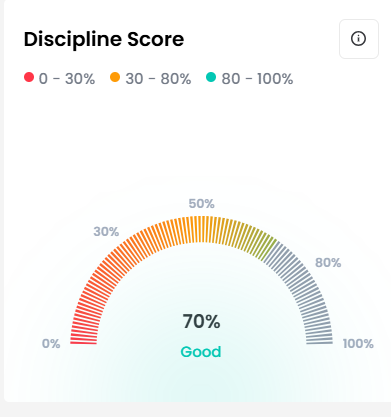This screenshot has width=391, height=417.
Task: Click the orange 30 - 80% legend dot
Action: [115, 77]
